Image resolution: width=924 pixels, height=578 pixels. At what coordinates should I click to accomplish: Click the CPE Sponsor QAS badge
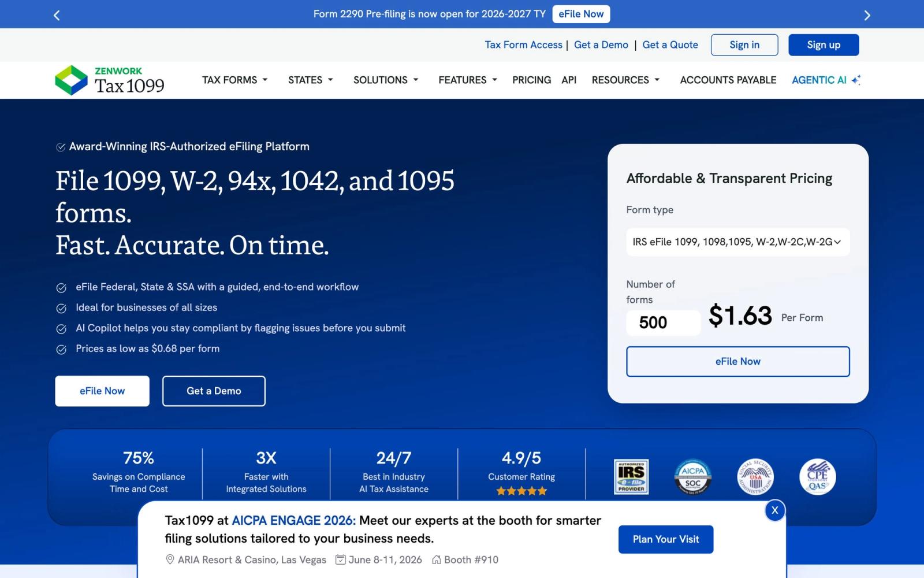click(817, 477)
